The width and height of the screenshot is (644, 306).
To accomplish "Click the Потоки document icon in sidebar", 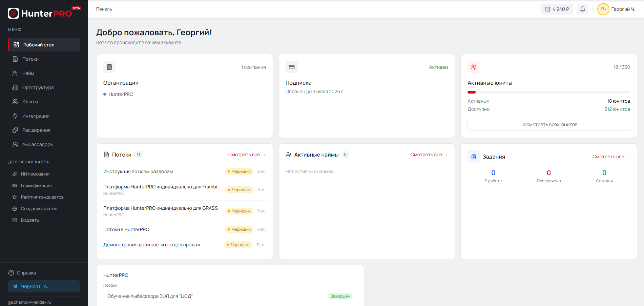I will pyautogui.click(x=15, y=59).
